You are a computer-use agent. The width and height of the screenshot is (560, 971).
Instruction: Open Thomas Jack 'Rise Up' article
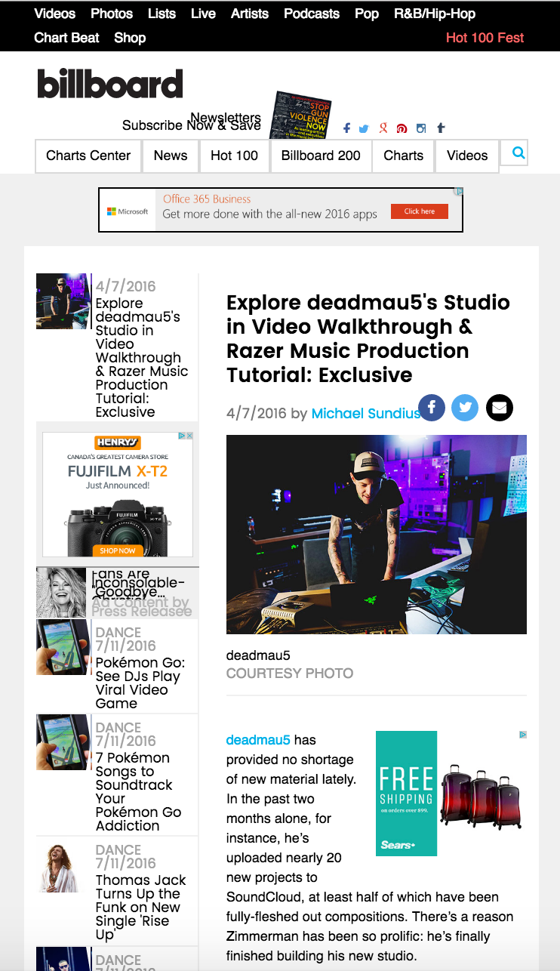click(141, 908)
